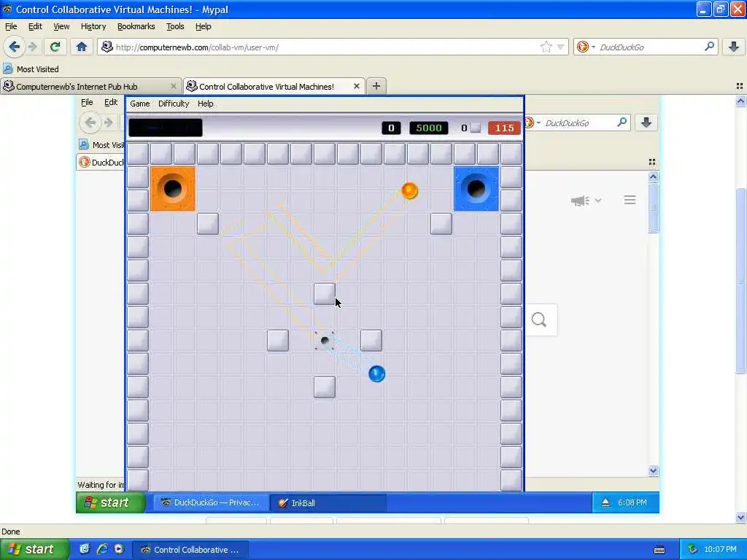Click the VM tray eject icon
This screenshot has width=747, height=560.
pyautogui.click(x=605, y=502)
